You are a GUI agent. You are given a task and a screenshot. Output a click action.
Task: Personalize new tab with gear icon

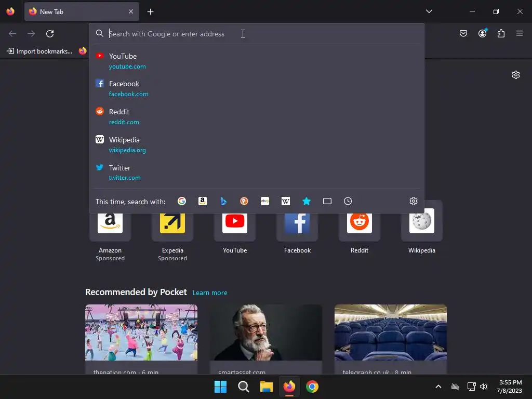click(x=516, y=75)
